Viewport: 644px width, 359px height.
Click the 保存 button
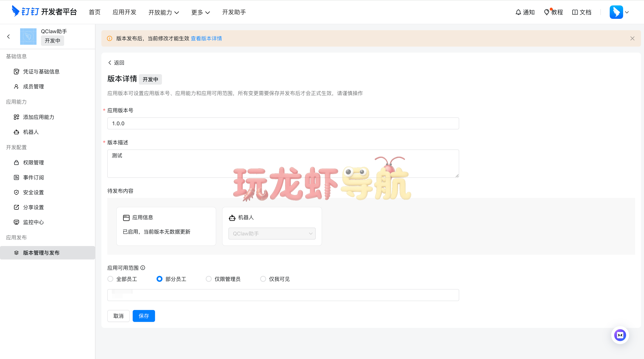coord(144,316)
